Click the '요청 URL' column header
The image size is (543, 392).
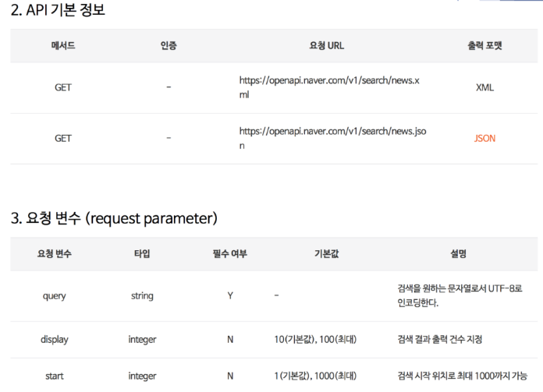(x=327, y=46)
